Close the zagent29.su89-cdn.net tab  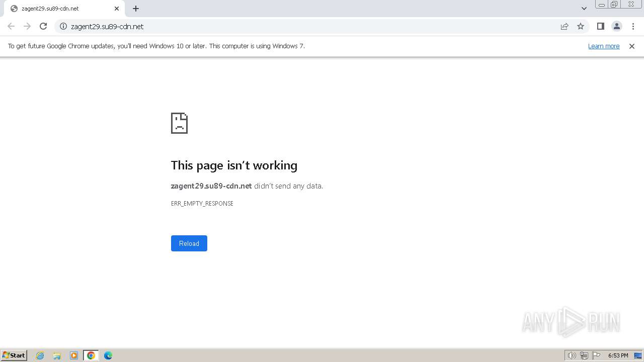[x=117, y=9]
